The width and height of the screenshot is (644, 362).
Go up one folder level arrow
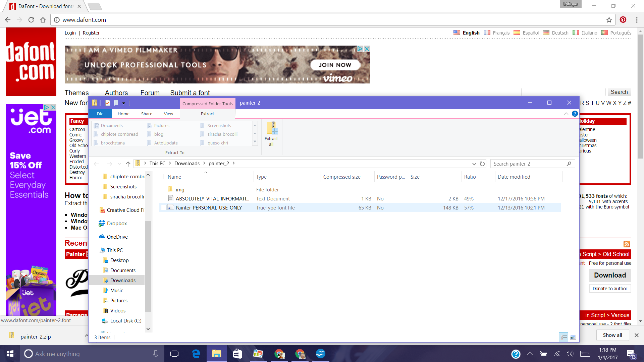pos(128,164)
